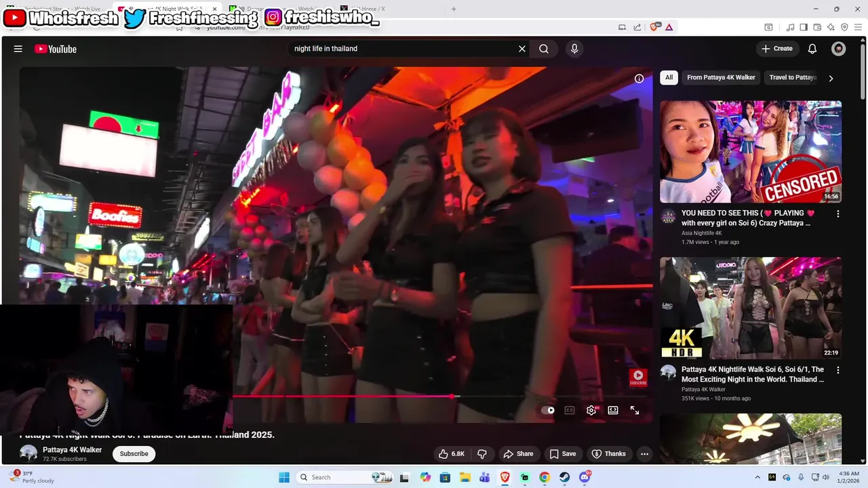This screenshot has width=868, height=488.
Task: Open Brave Leo AI sparkle icon
Action: [x=831, y=27]
